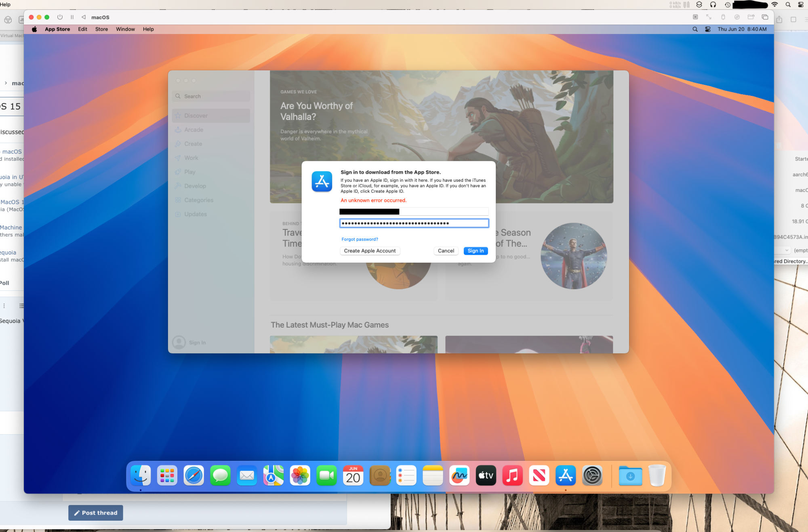Open the Store menu
808x532 pixels.
click(101, 29)
